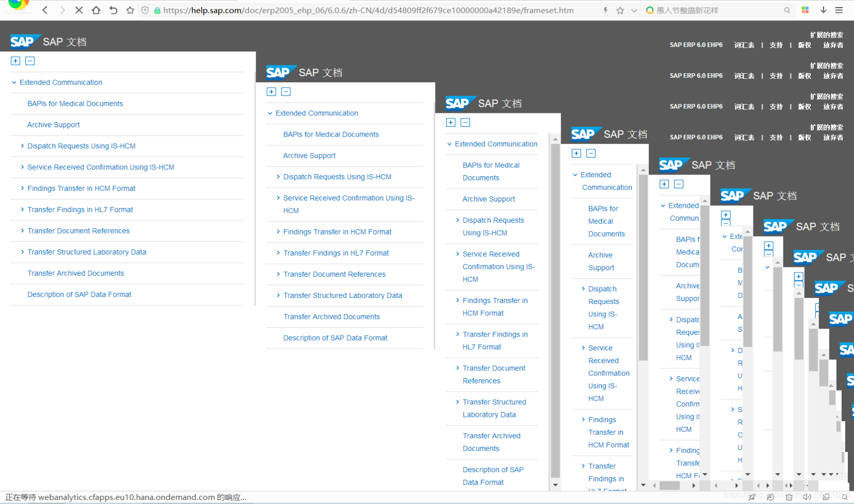Collapse all nodes via minus icon, outermost frame
Image resolution: width=854 pixels, height=504 pixels.
point(30,61)
